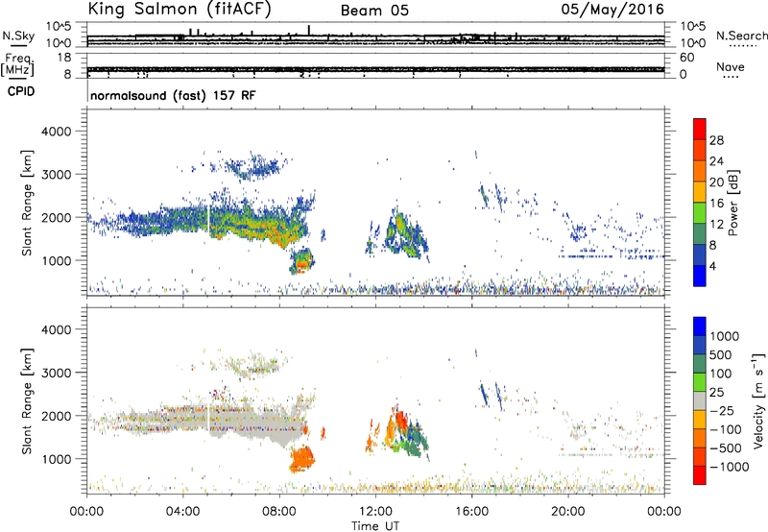
Task: Click the gray -25 to 25 velocity swatch
Action: 700,400
